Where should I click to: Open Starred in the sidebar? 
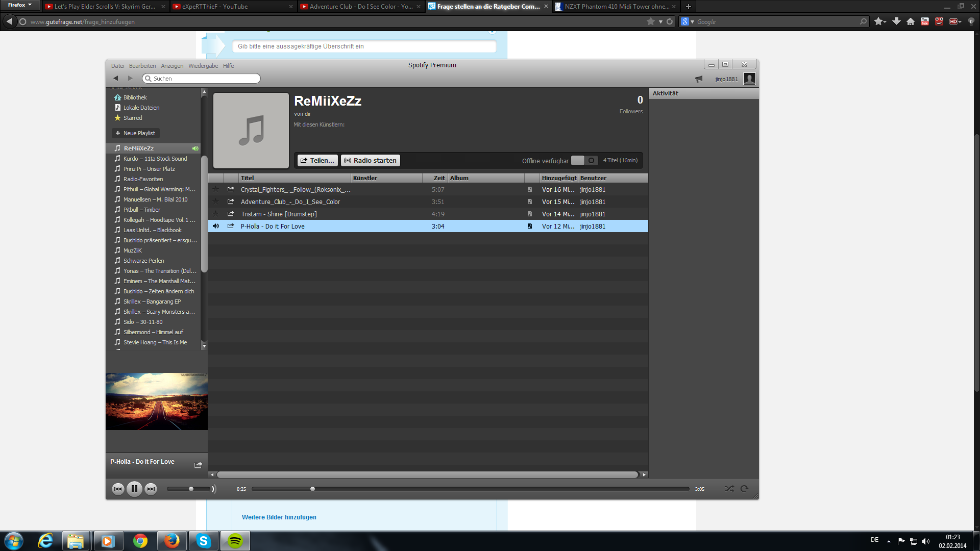(133, 118)
